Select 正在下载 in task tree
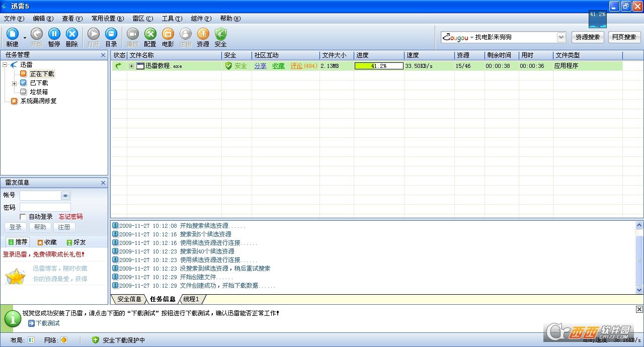 [42, 74]
